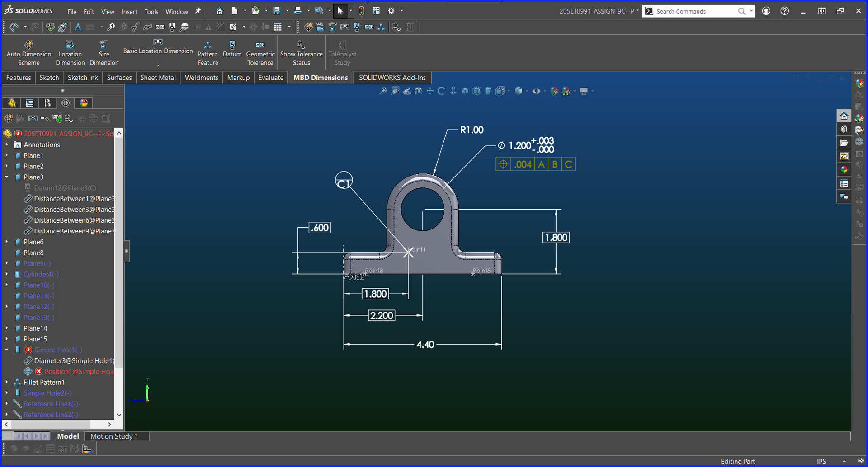This screenshot has height=467, width=868.
Task: Choose the Pattern Feature command
Action: click(208, 53)
